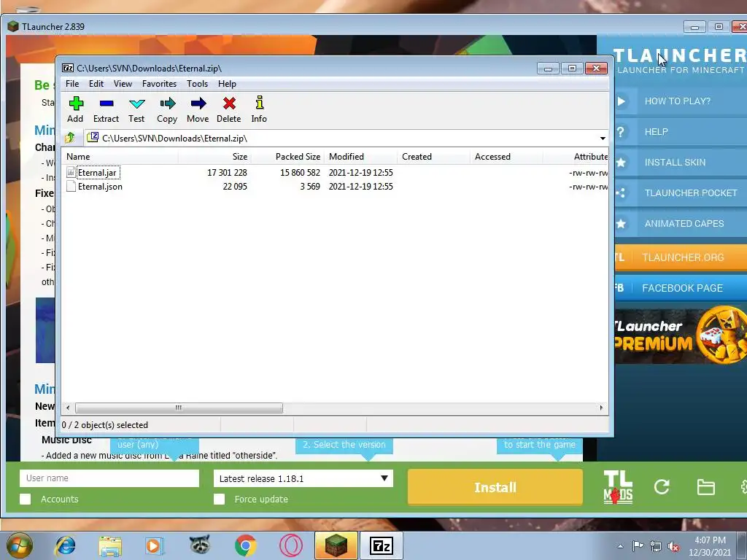
Task: Open the Tools menu
Action: point(197,84)
